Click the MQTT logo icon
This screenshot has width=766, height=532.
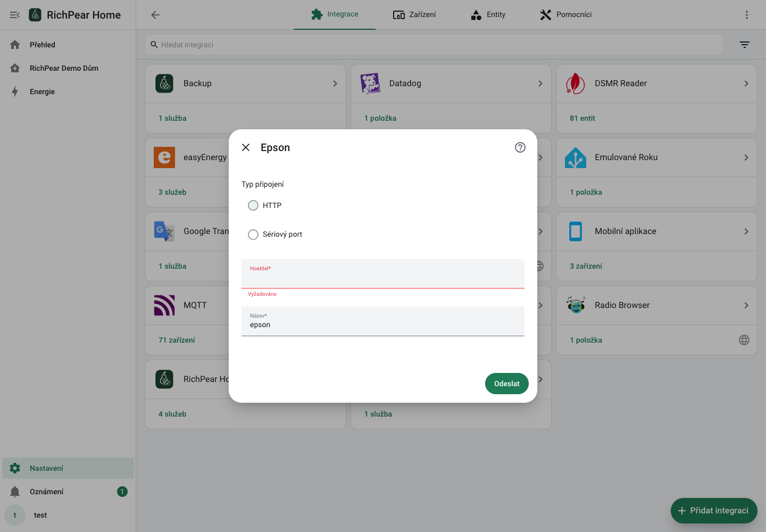pos(164,305)
